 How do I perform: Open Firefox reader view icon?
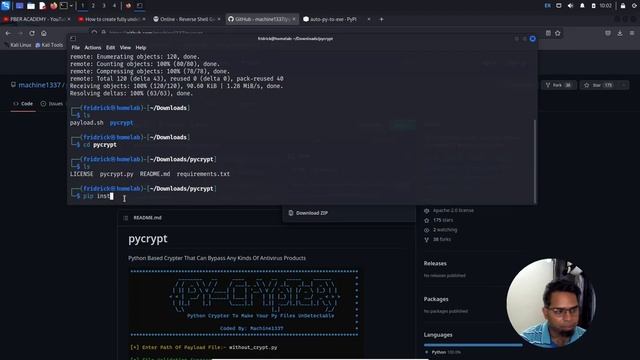tap(548, 33)
